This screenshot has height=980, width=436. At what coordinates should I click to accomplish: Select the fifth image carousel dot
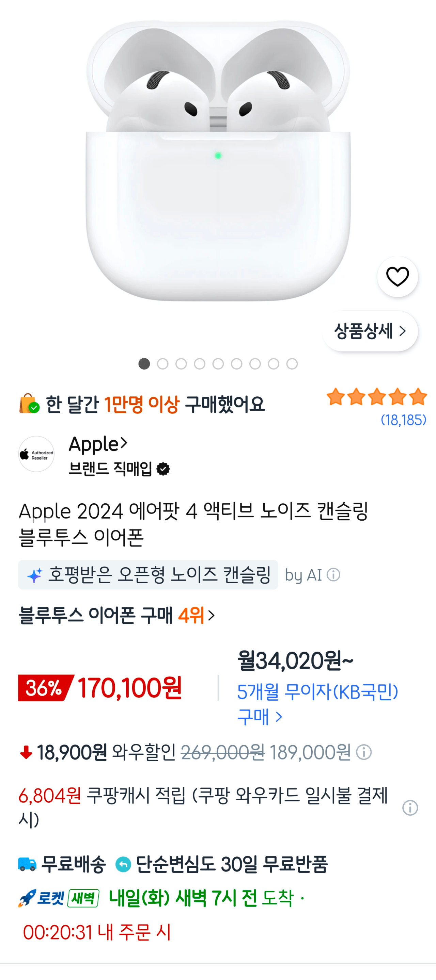click(218, 364)
